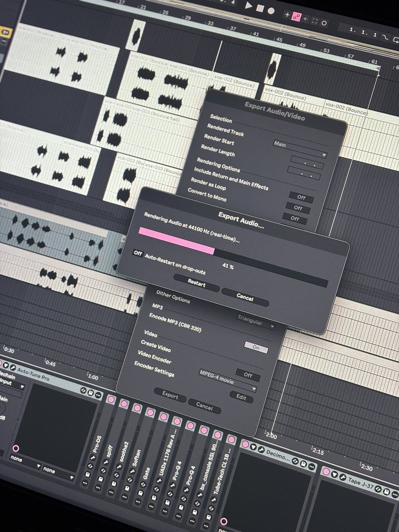Toggle spiff device activator
This screenshot has width=399, height=532.
coord(124,403)
